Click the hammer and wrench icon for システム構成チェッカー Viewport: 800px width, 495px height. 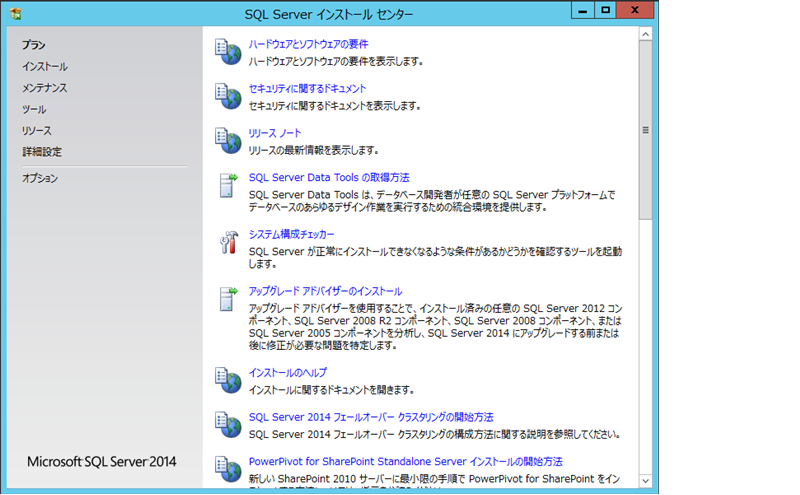(x=229, y=242)
